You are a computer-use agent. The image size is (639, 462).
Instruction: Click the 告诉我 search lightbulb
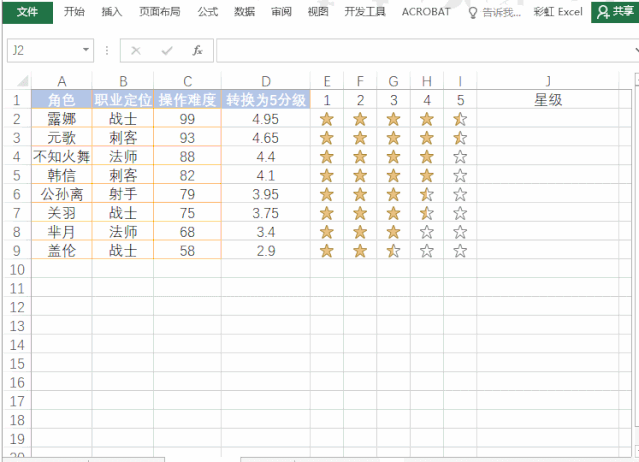pos(473,13)
